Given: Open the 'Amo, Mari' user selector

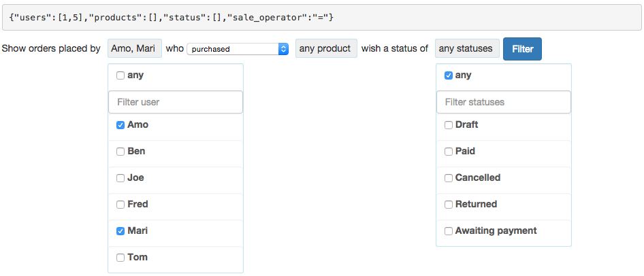Looking at the screenshot, I should (x=135, y=48).
